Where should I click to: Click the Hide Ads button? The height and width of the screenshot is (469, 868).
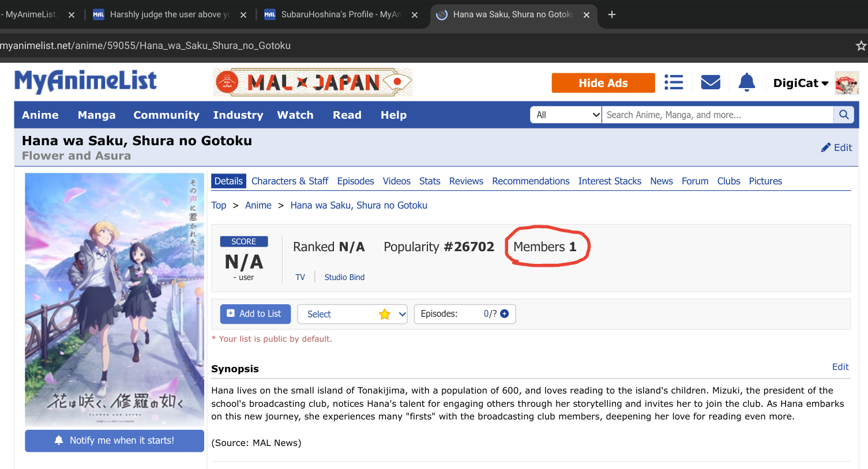click(603, 83)
